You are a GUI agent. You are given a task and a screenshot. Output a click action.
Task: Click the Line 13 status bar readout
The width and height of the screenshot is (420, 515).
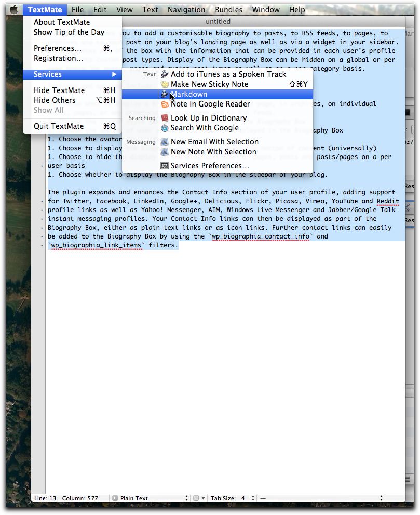(45, 498)
